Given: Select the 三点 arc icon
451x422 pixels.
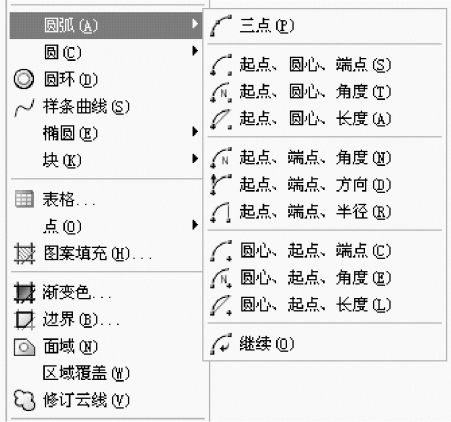Looking at the screenshot, I should [221, 25].
